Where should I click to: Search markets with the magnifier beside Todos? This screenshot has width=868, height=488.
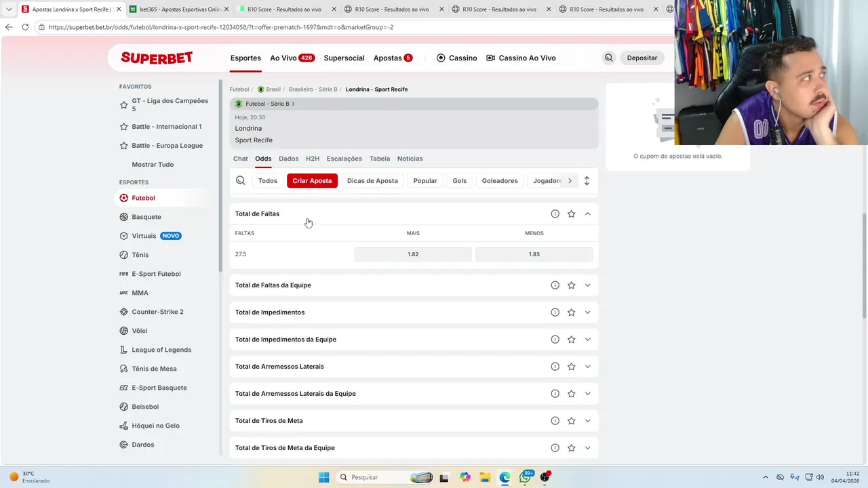click(240, 180)
